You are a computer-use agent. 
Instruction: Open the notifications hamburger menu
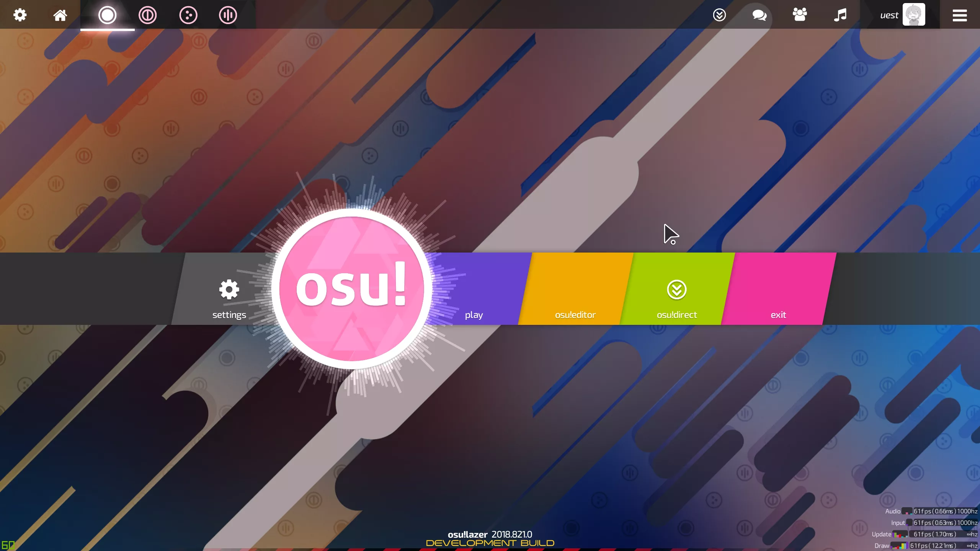point(960,15)
